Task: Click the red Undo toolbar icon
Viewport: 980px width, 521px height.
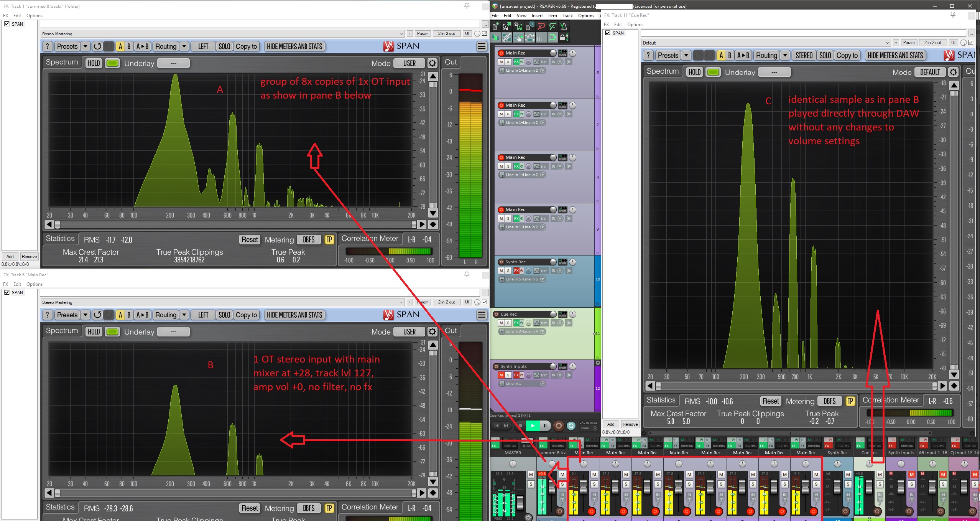Action: click(541, 26)
